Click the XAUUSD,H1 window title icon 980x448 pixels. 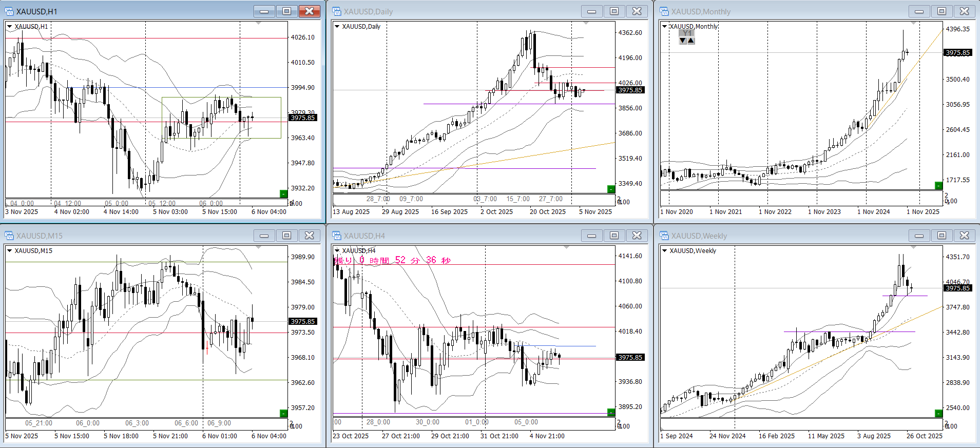9,11
